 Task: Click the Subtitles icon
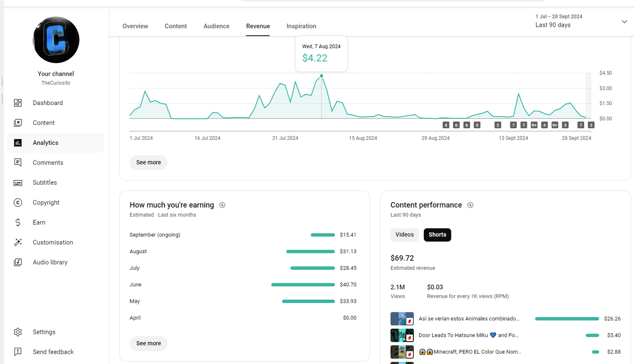(18, 183)
